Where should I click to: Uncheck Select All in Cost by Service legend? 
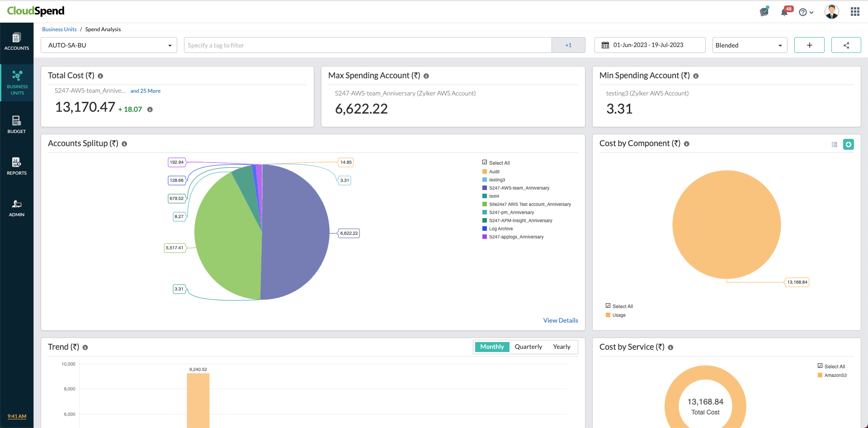[x=820, y=366]
